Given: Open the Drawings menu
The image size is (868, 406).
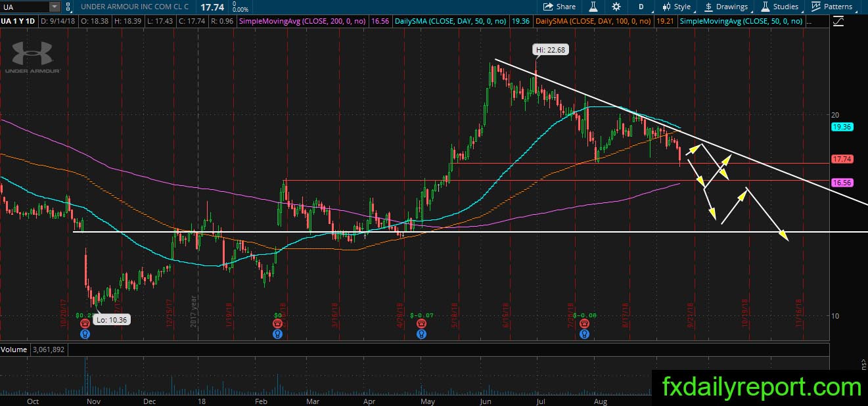Looking at the screenshot, I should (x=726, y=7).
